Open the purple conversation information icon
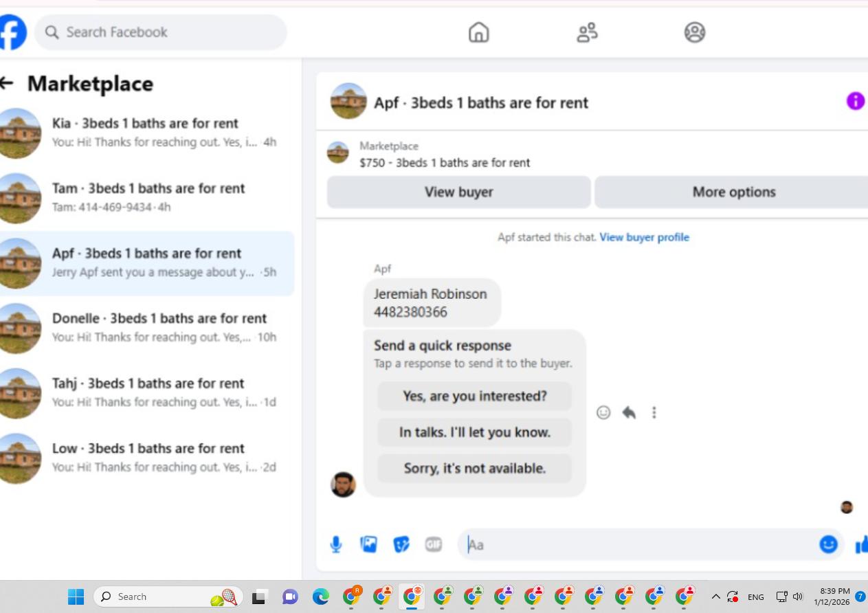The width and height of the screenshot is (868, 613). point(855,101)
